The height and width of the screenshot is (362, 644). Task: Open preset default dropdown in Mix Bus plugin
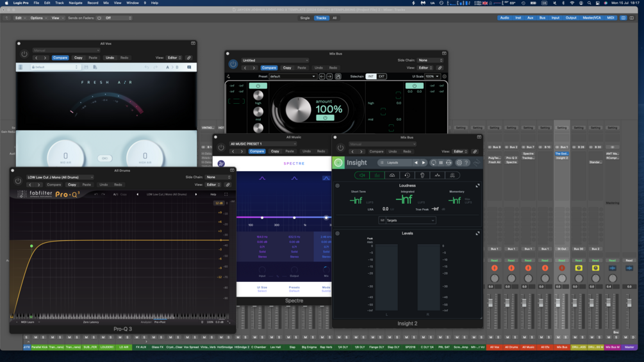point(292,76)
